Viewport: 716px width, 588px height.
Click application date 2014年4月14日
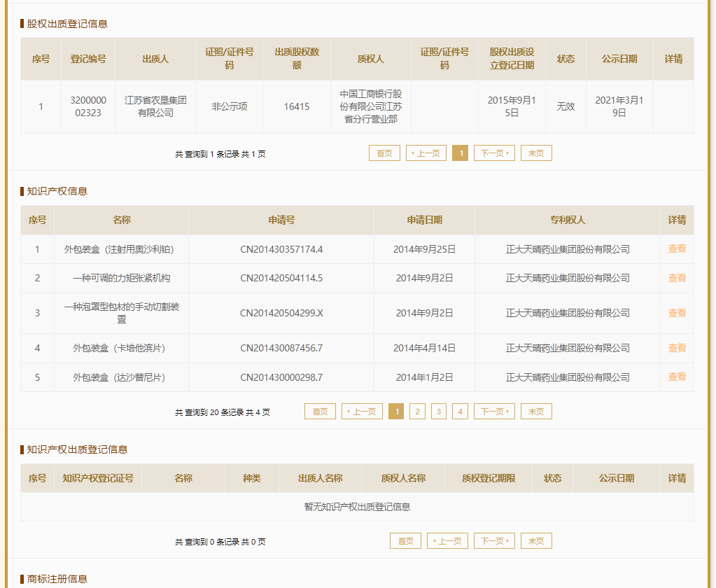425,349
